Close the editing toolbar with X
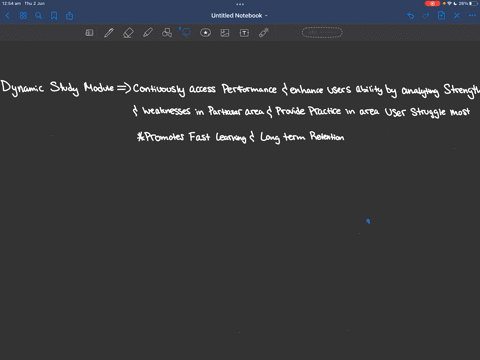 pos(457,16)
